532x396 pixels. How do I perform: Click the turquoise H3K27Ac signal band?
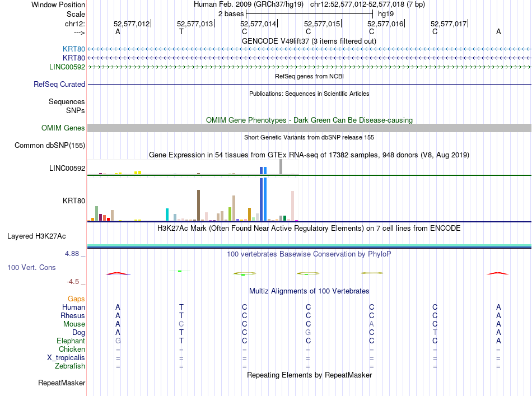(x=310, y=245)
